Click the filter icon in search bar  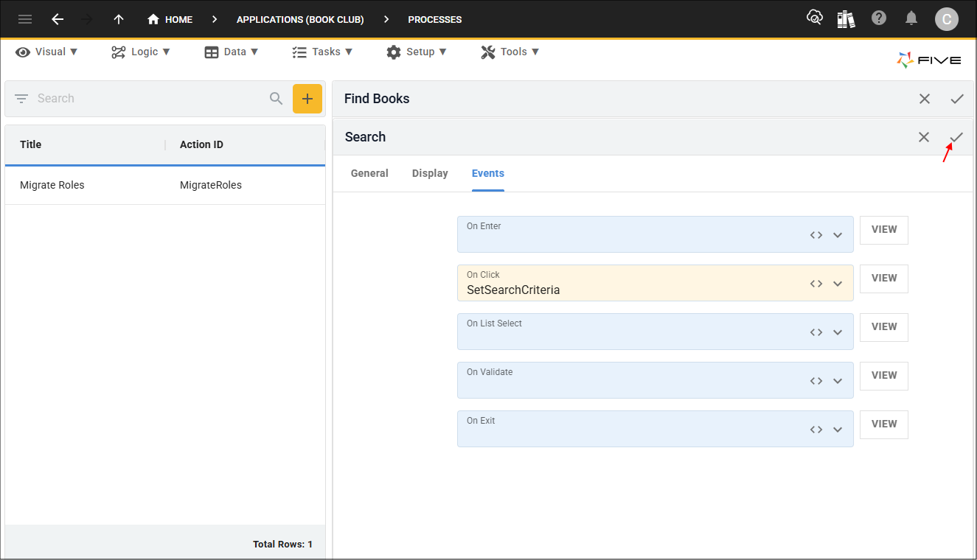(21, 98)
